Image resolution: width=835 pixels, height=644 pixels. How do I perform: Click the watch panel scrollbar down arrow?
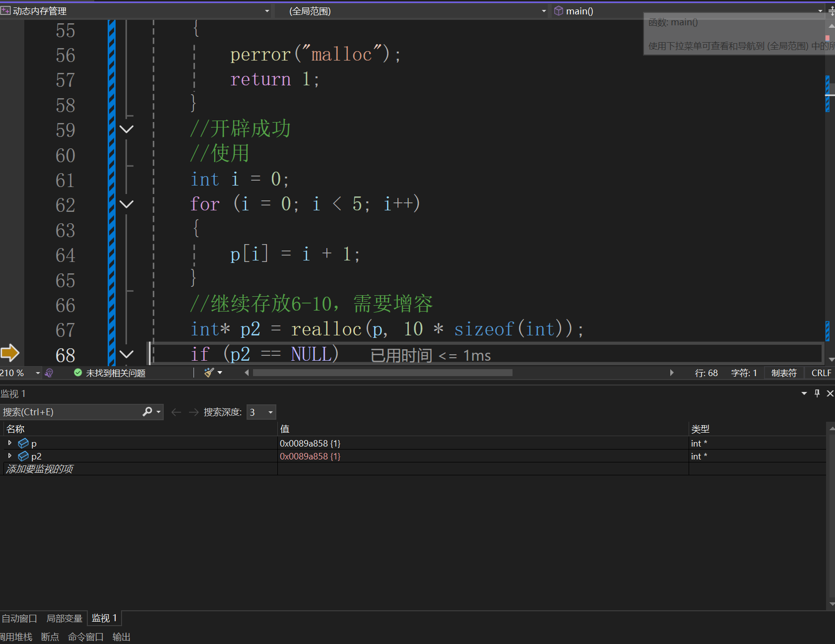click(832, 604)
